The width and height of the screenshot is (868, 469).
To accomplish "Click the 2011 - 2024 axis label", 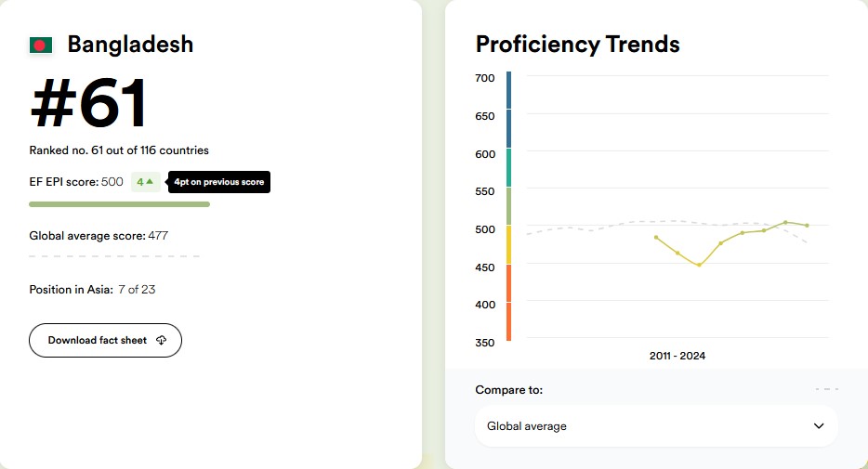I will point(677,356).
